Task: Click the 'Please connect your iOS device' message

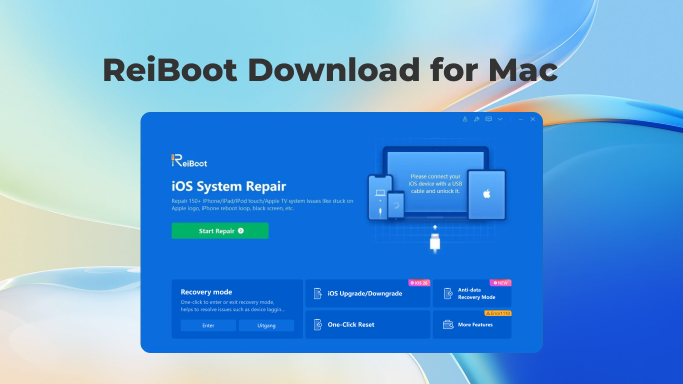Action: (x=435, y=184)
